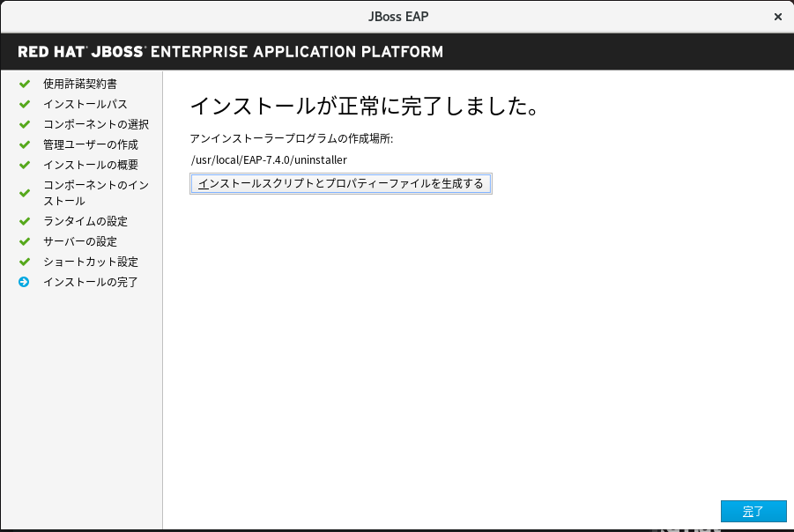Select the インストールの完了 step label
The height and width of the screenshot is (532, 794).
(91, 282)
